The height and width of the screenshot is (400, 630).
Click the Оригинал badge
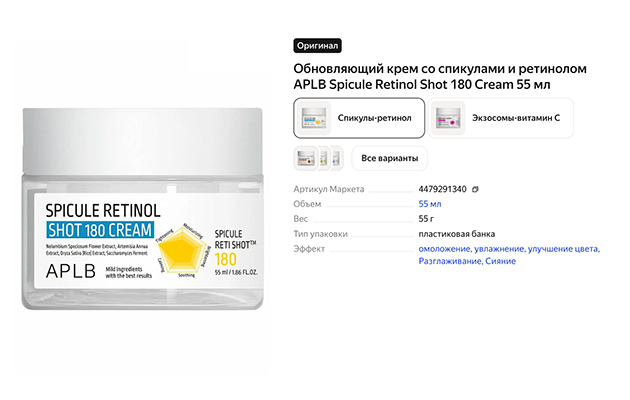(317, 45)
